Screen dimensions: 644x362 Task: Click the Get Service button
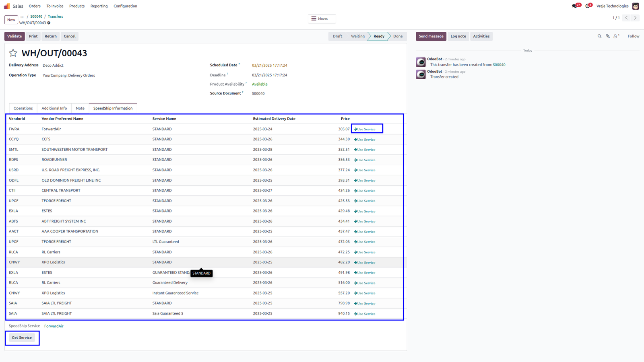tap(22, 338)
